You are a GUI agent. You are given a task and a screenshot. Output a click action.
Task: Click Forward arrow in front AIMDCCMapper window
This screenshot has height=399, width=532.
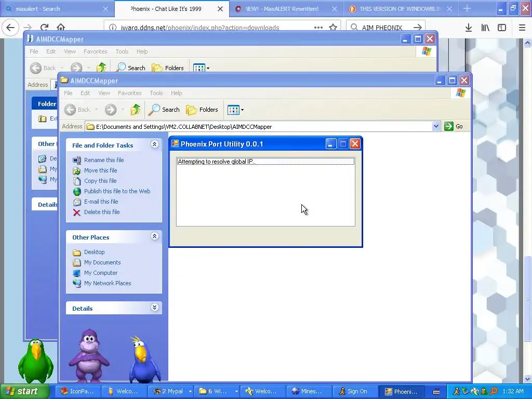[111, 110]
